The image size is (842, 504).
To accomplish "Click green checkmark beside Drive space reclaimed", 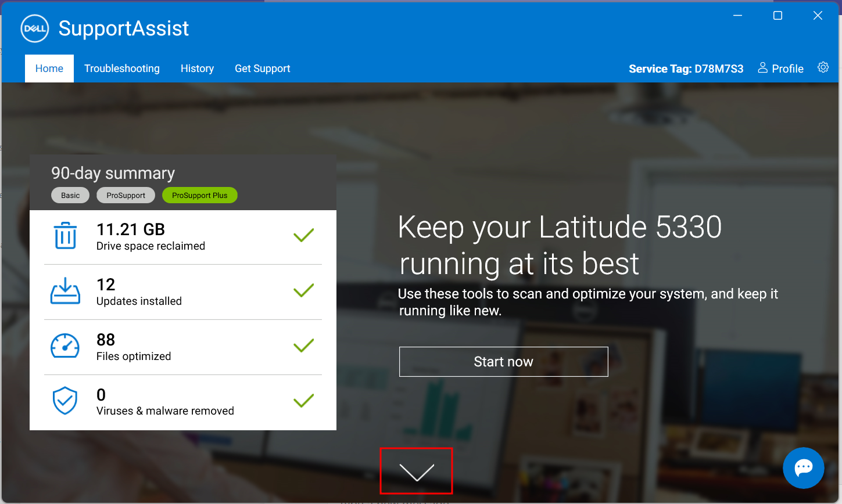I will pos(303,235).
